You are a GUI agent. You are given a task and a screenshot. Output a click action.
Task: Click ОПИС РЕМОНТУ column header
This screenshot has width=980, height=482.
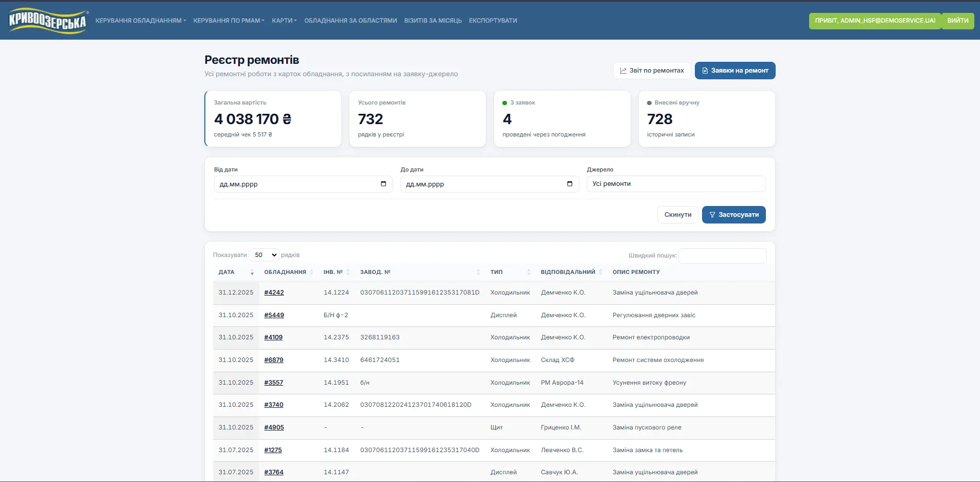[636, 272]
